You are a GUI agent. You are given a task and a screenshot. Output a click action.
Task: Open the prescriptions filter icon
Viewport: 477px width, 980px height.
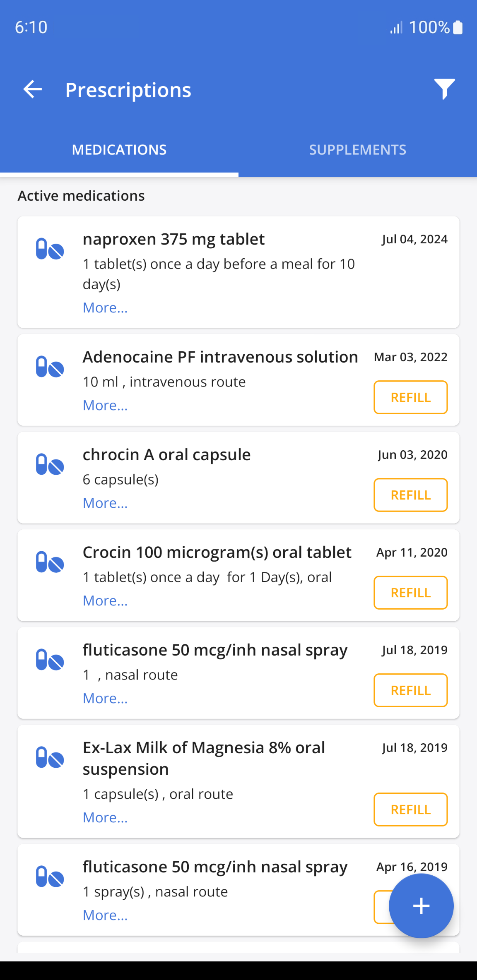(444, 89)
